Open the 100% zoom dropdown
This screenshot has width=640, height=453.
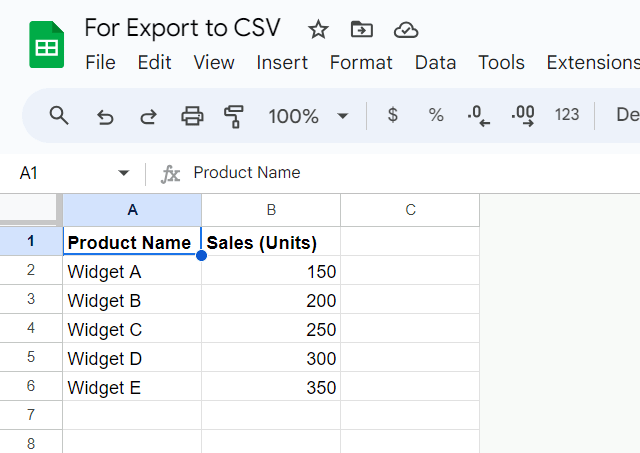pyautogui.click(x=308, y=116)
